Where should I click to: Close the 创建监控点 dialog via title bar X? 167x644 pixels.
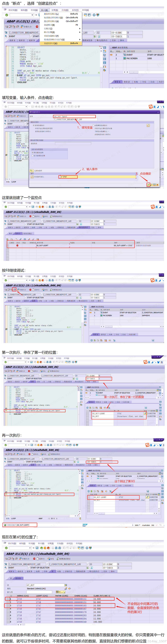pyautogui.click(x=158, y=112)
